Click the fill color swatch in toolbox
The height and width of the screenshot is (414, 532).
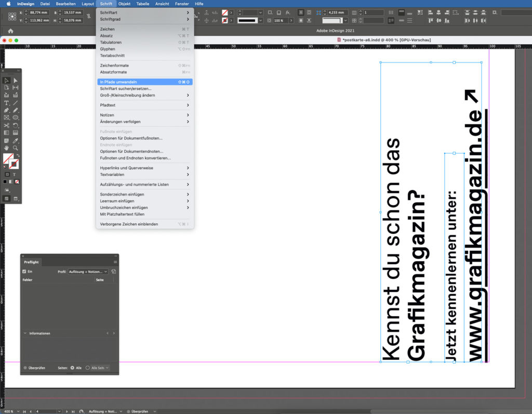pos(8,158)
